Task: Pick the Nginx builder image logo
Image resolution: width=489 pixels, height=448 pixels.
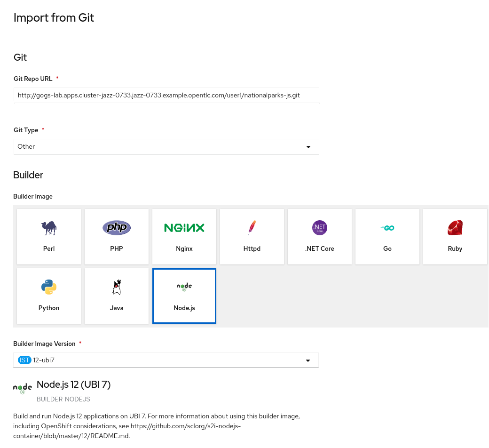Action: click(x=184, y=228)
